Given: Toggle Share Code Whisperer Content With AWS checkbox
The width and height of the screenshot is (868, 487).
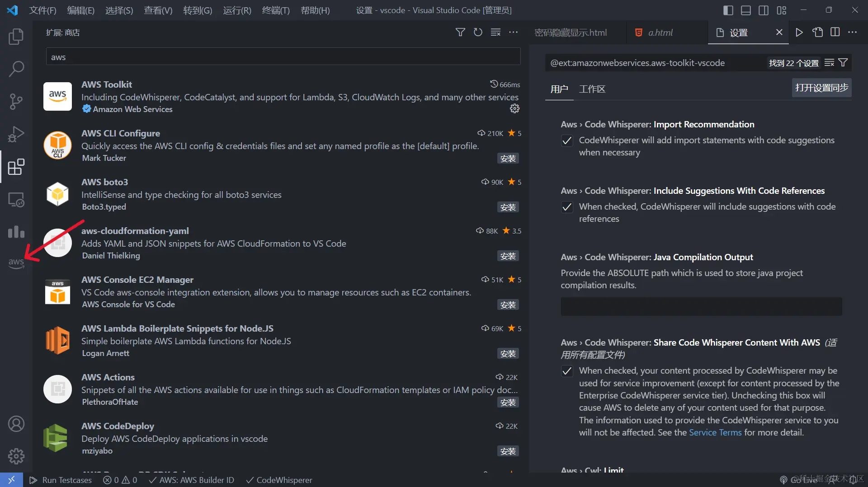Looking at the screenshot, I should point(567,371).
